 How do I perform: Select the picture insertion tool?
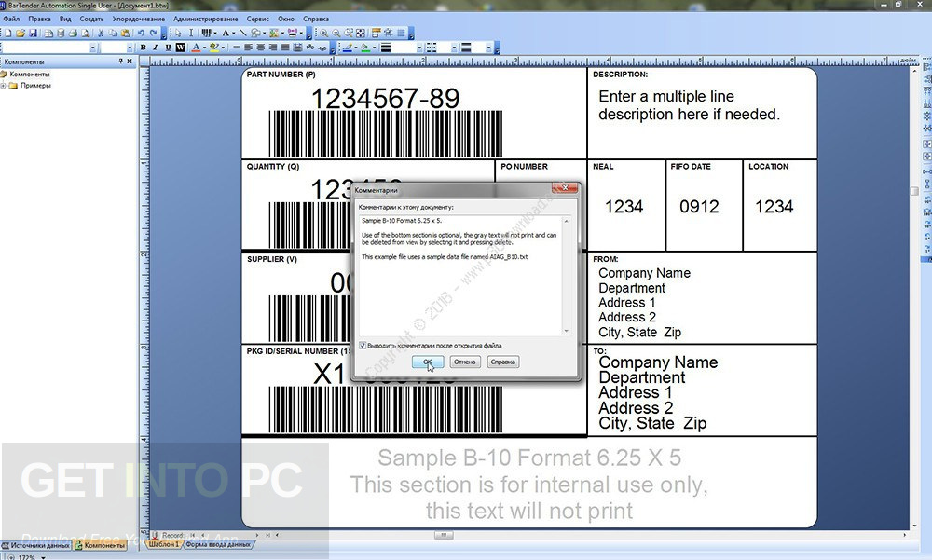click(x=274, y=34)
